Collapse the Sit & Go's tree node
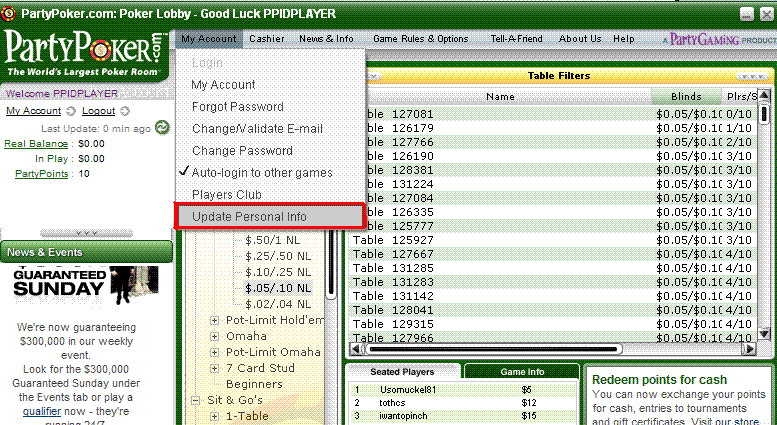The width and height of the screenshot is (777, 425). [x=196, y=400]
